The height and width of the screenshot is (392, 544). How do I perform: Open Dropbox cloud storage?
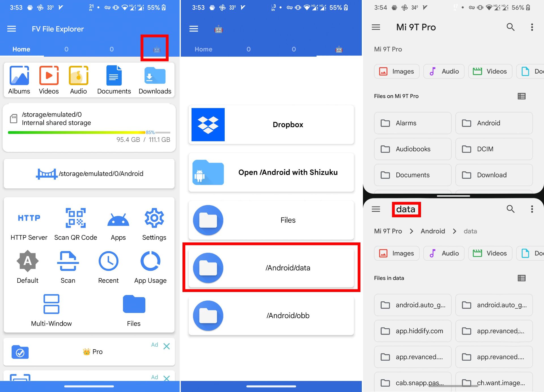[x=272, y=125]
